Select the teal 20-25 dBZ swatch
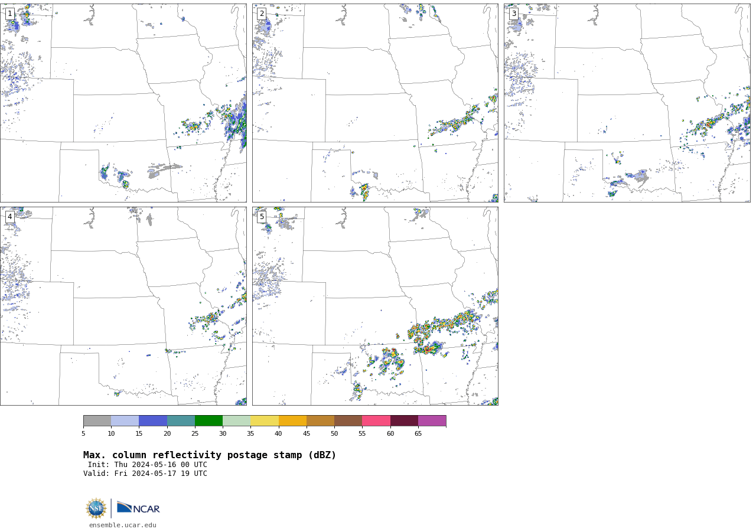This screenshot has width=756, height=532. click(181, 421)
